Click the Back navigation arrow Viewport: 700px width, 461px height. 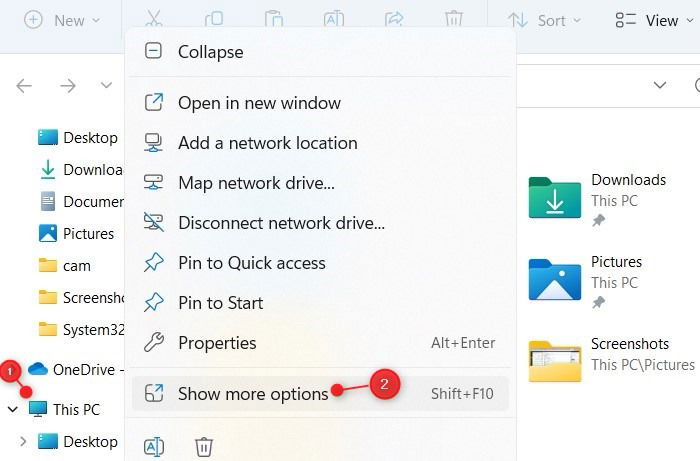(x=24, y=85)
